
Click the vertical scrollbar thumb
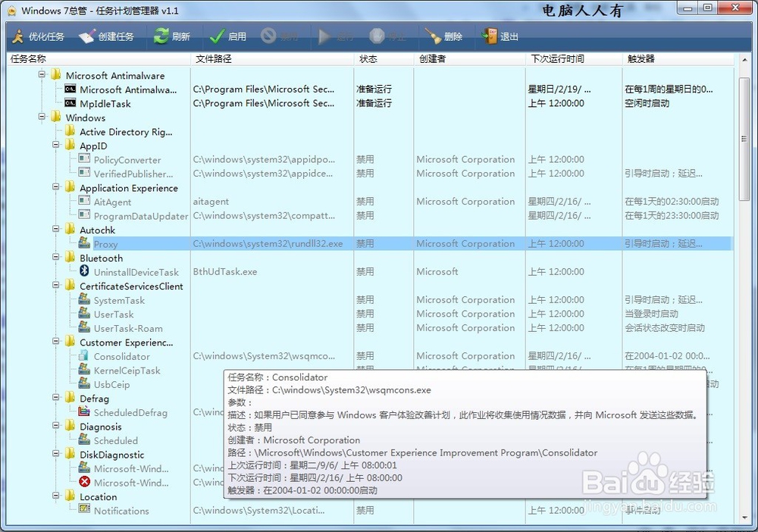(x=744, y=139)
